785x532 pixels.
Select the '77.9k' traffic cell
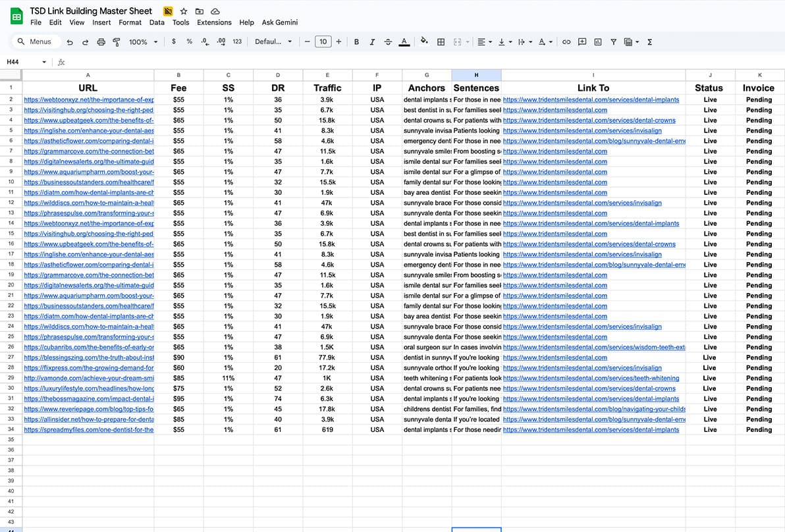[327, 358]
